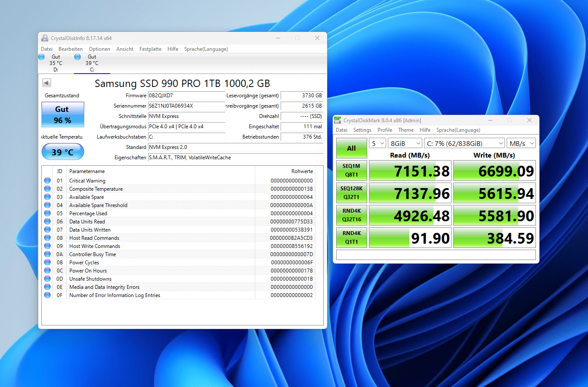
Task: Click the serial number field S6Z1NJ0TA06934X
Action: [x=186, y=106]
